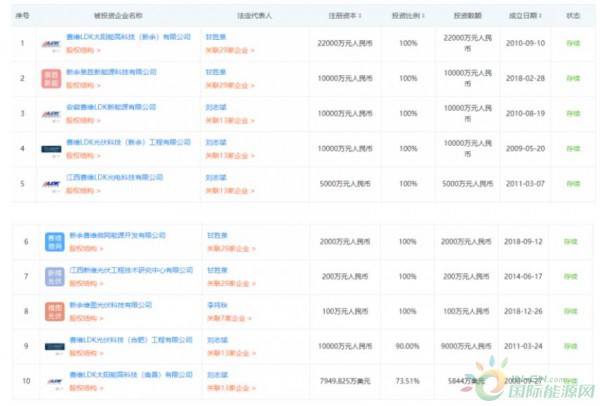This screenshot has width=600, height=406.
Task: Open company name link in row 2
Action: (x=111, y=72)
